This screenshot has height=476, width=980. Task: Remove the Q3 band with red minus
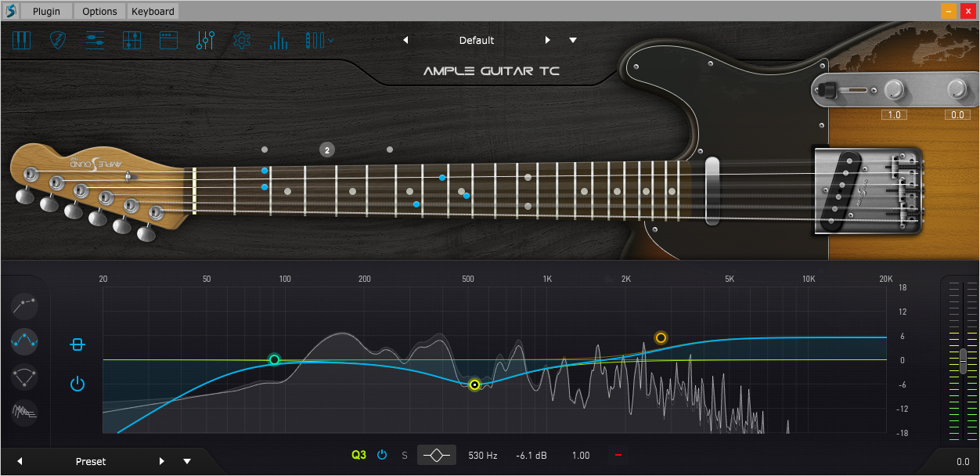click(618, 455)
